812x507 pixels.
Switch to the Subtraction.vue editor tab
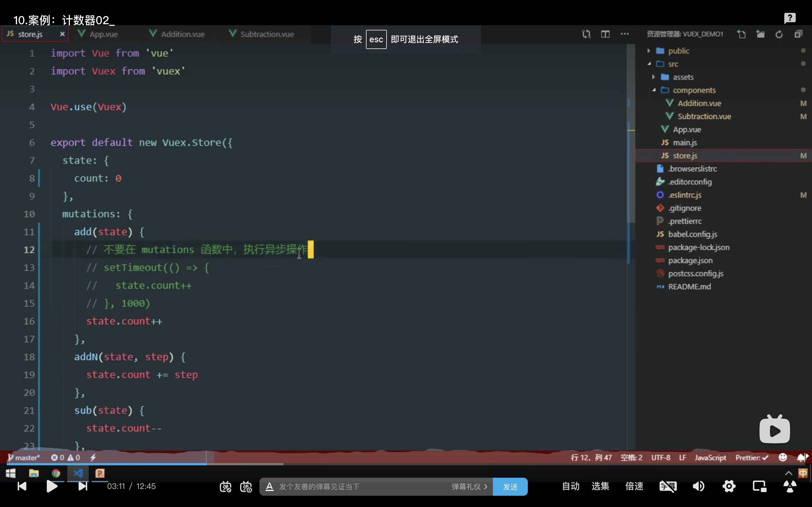coord(266,34)
